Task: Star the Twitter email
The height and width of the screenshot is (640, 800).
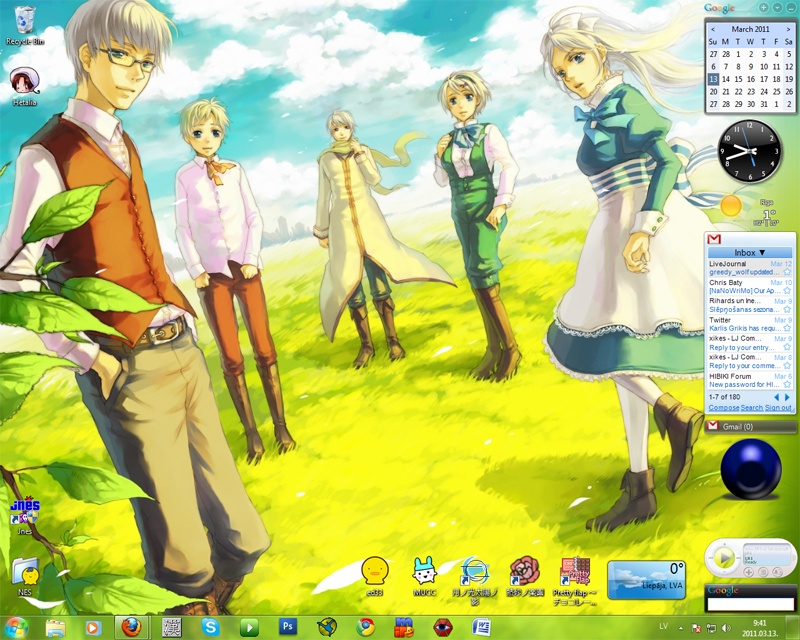Action: point(787,328)
